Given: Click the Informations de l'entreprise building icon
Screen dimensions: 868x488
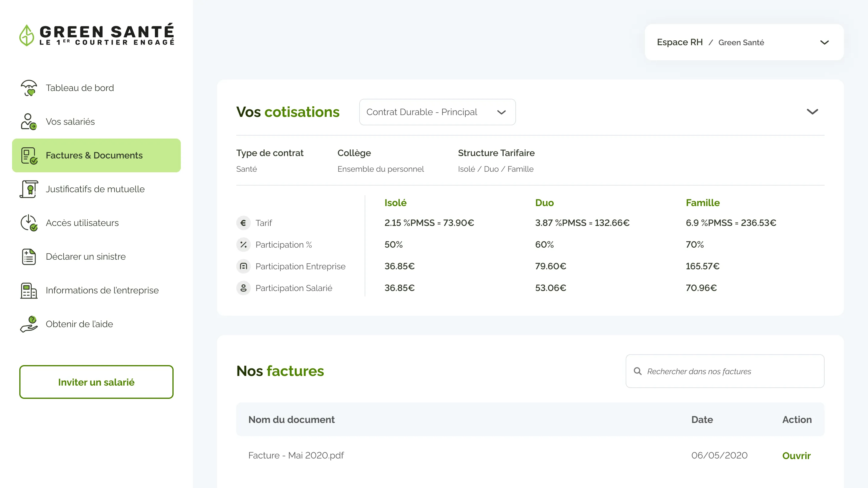Looking at the screenshot, I should pos(29,290).
